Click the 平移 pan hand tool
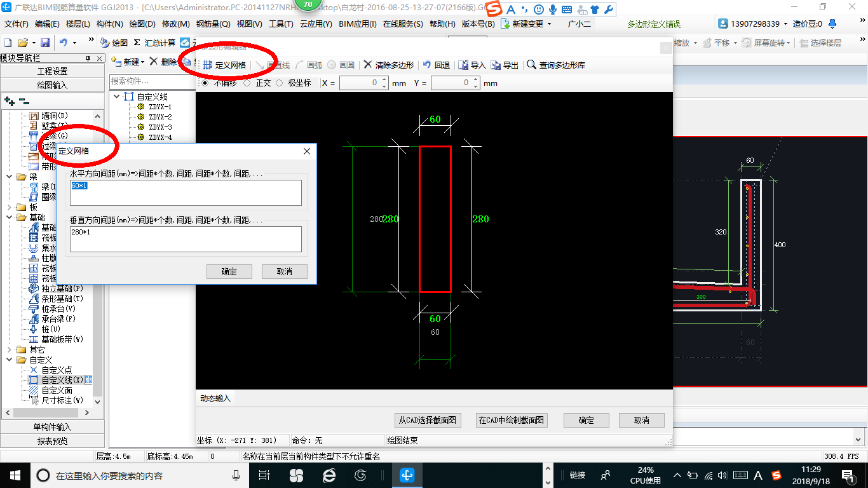This screenshot has width=868, height=488. (717, 43)
